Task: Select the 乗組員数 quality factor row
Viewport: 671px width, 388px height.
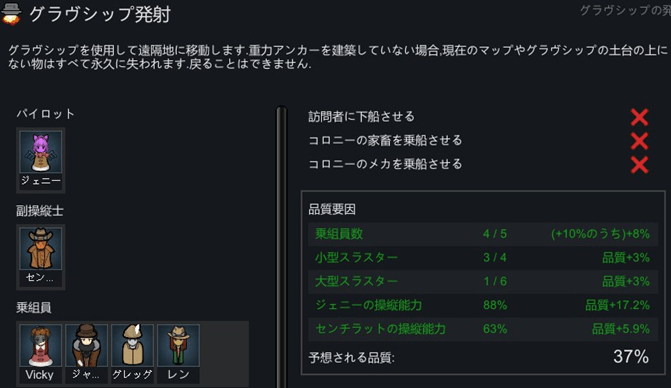Action: (483, 234)
